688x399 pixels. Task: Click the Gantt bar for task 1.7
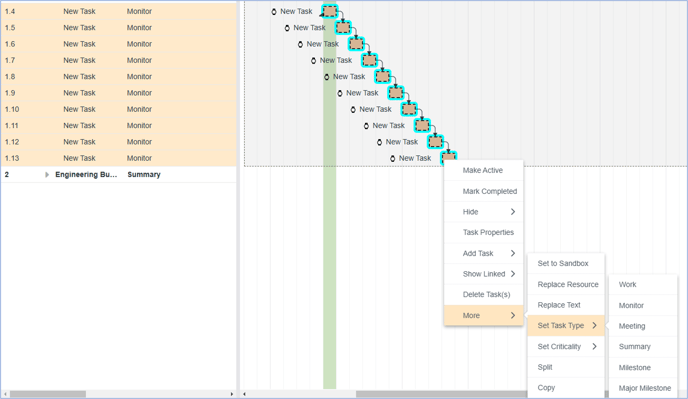click(x=369, y=60)
